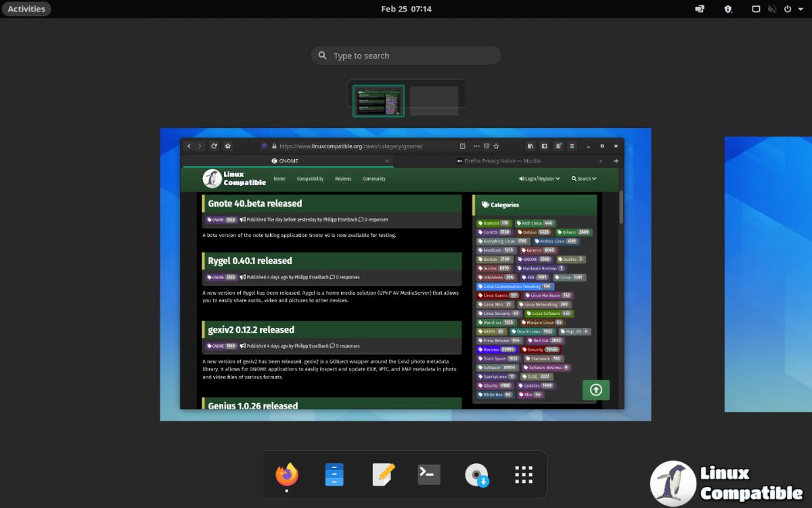Viewport: 812px width, 508px height.
Task: Open the Files manager from the dash
Action: tap(334, 475)
